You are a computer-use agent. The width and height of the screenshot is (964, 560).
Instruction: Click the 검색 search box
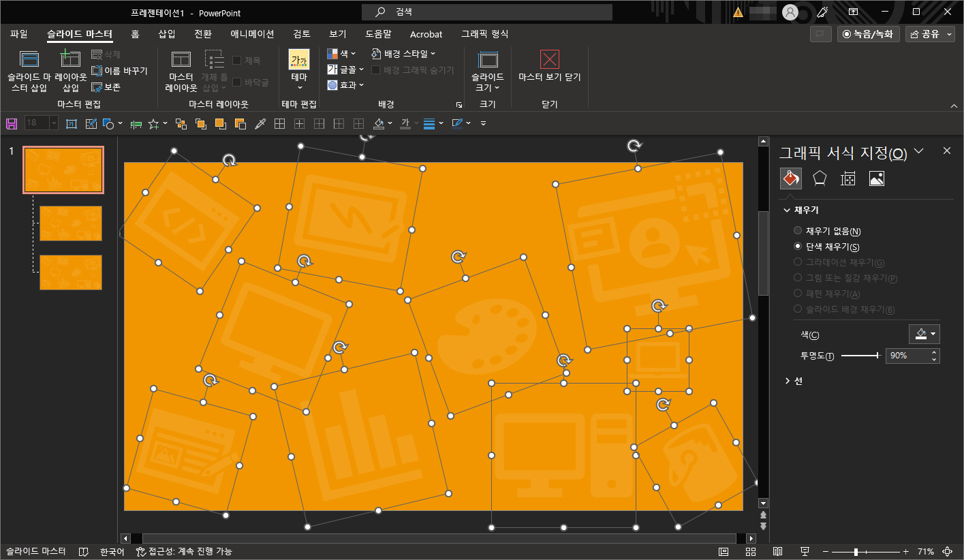tap(486, 12)
